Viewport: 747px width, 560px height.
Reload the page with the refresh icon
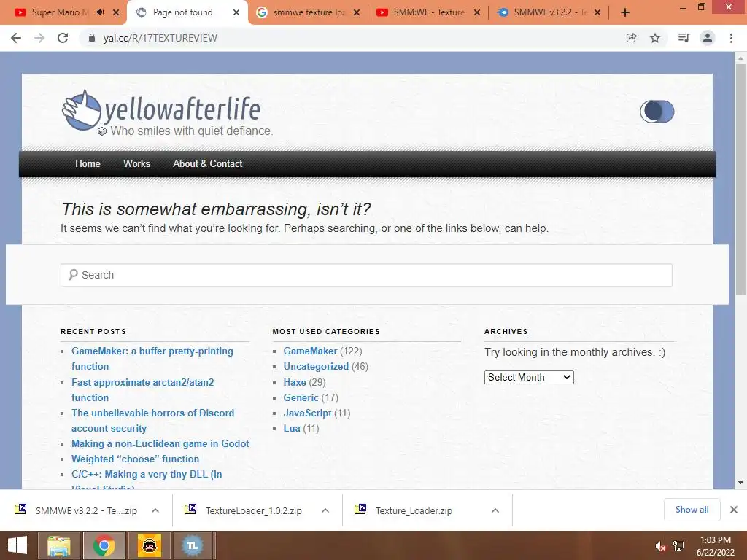pos(63,38)
